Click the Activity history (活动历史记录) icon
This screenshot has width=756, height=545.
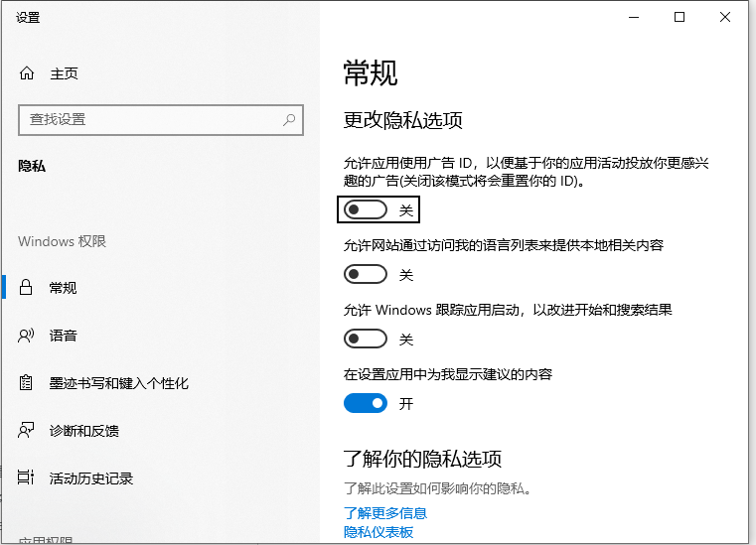click(x=27, y=478)
